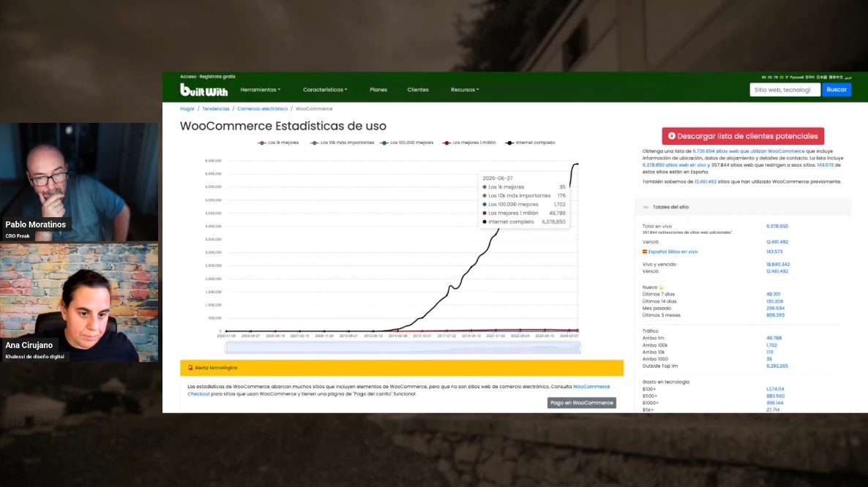Open '6.736.694 sitios web que utilizan WooCommerce' link

tap(749, 151)
